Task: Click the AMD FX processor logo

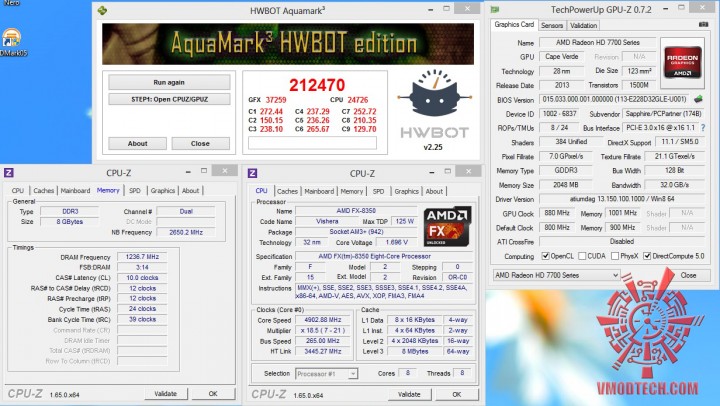Action: coord(447,226)
